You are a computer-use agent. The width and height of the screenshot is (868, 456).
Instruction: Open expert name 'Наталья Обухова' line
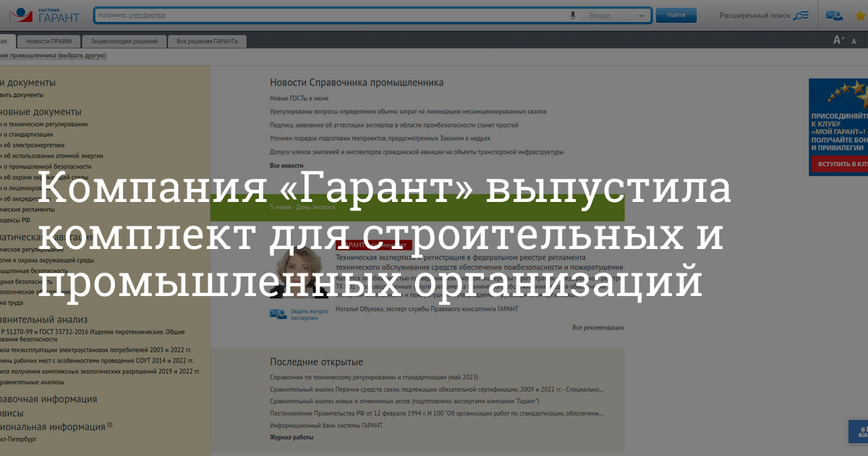pyautogui.click(x=427, y=309)
